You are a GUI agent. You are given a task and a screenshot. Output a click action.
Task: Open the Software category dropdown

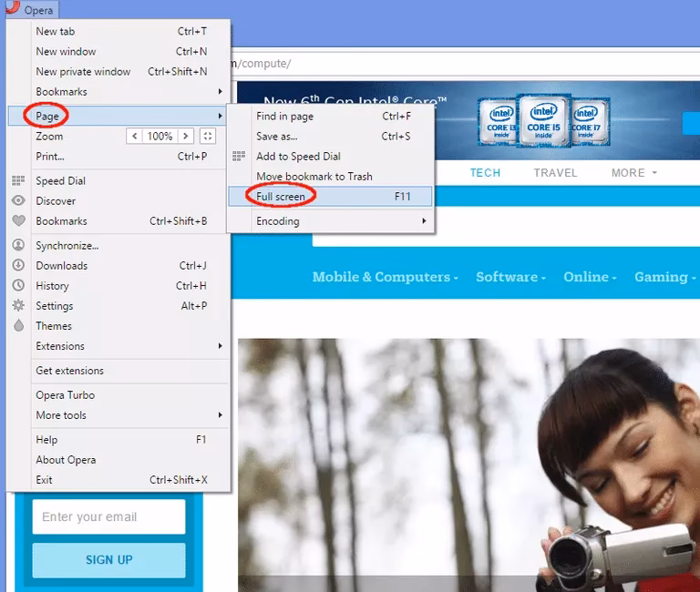[x=510, y=277]
